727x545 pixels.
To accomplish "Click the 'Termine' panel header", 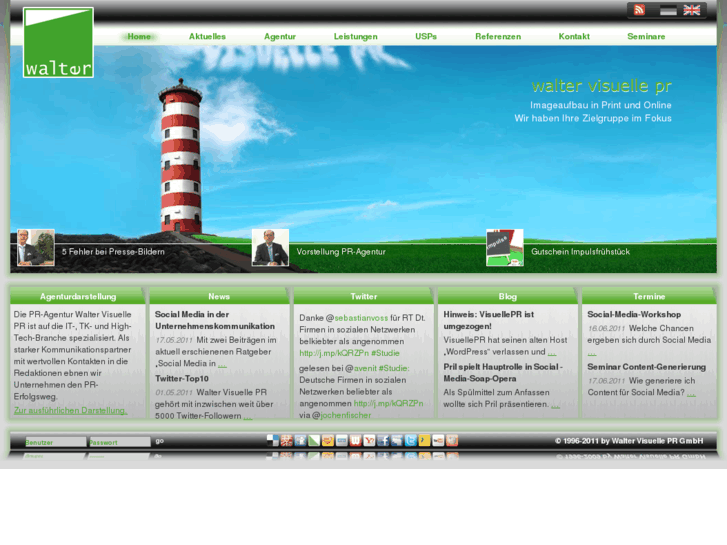I will coord(649,296).
